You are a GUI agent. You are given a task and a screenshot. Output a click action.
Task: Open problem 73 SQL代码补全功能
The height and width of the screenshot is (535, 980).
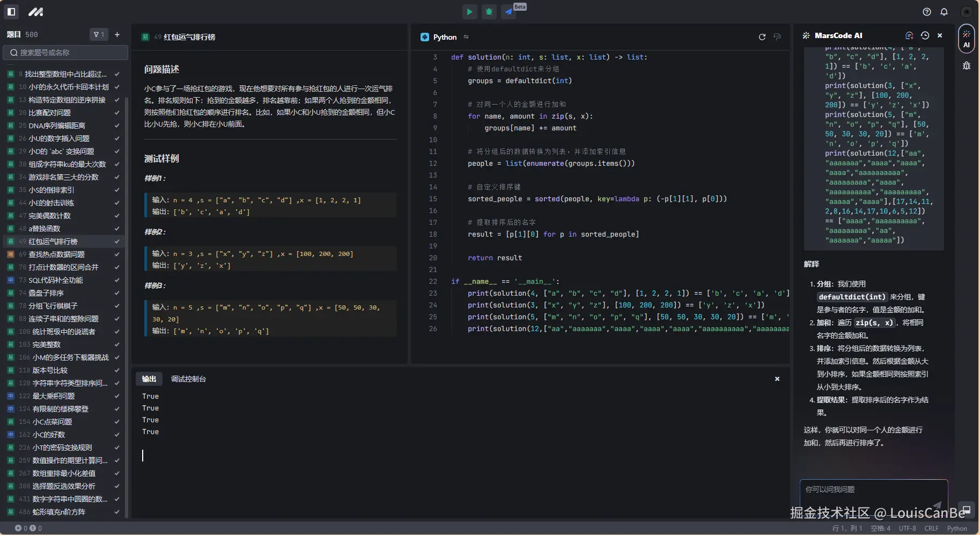point(55,280)
